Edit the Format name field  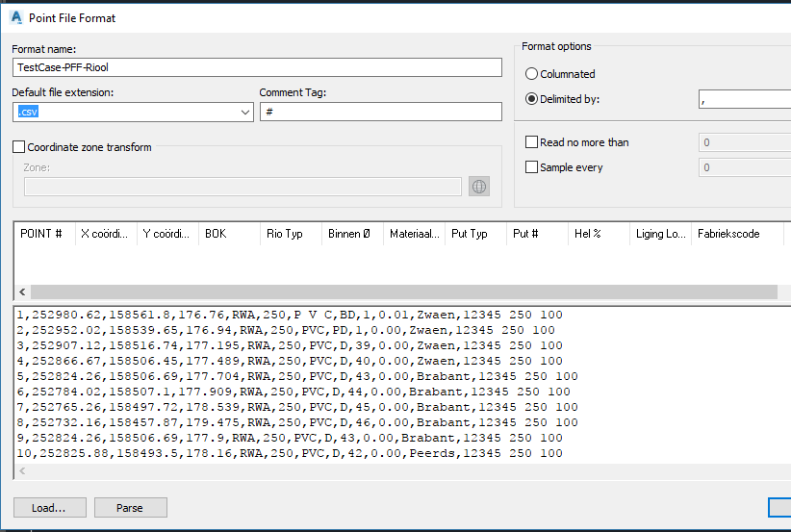(x=257, y=67)
